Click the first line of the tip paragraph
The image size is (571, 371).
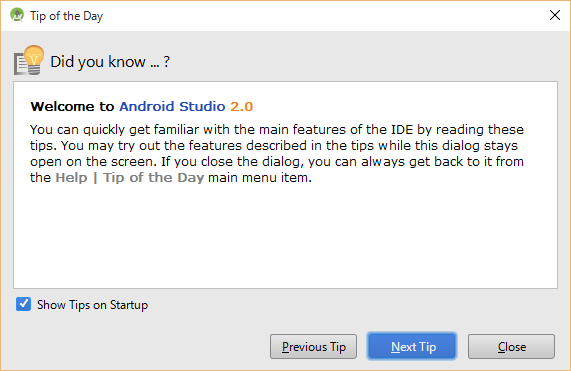coord(277,130)
